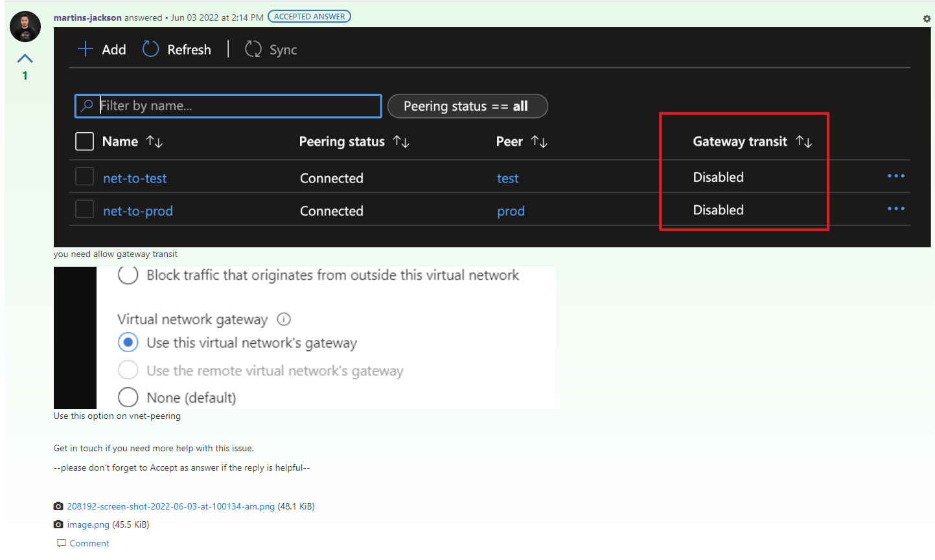935x560 pixels.
Task: Open the martins-jackson profile link
Action: point(87,17)
